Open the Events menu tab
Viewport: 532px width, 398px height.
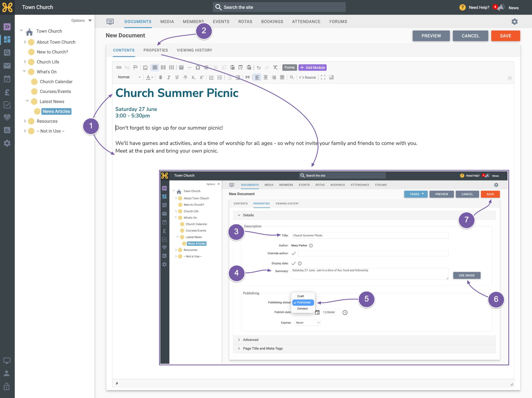coord(221,22)
